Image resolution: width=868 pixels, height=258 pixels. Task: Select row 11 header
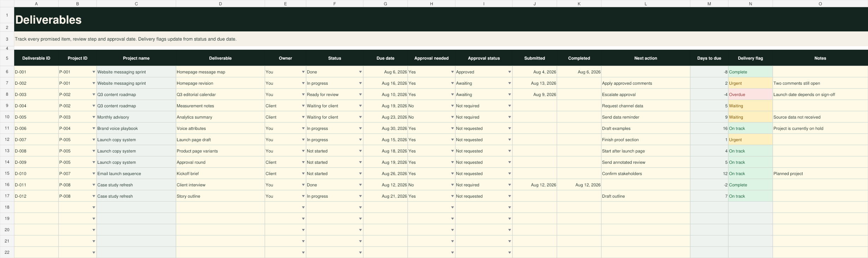[7, 128]
